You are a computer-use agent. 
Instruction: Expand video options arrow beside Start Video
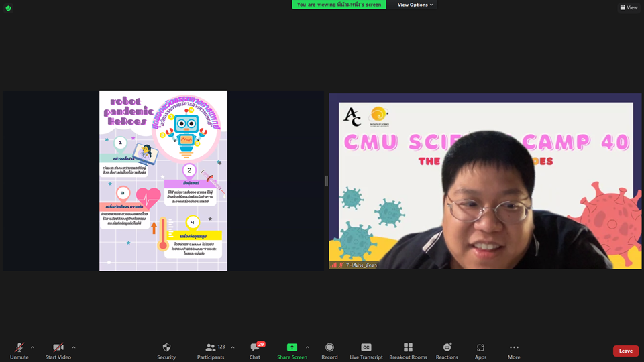click(x=73, y=347)
